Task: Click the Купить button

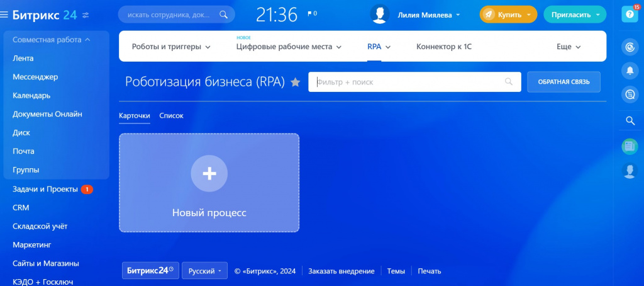Action: tap(508, 15)
